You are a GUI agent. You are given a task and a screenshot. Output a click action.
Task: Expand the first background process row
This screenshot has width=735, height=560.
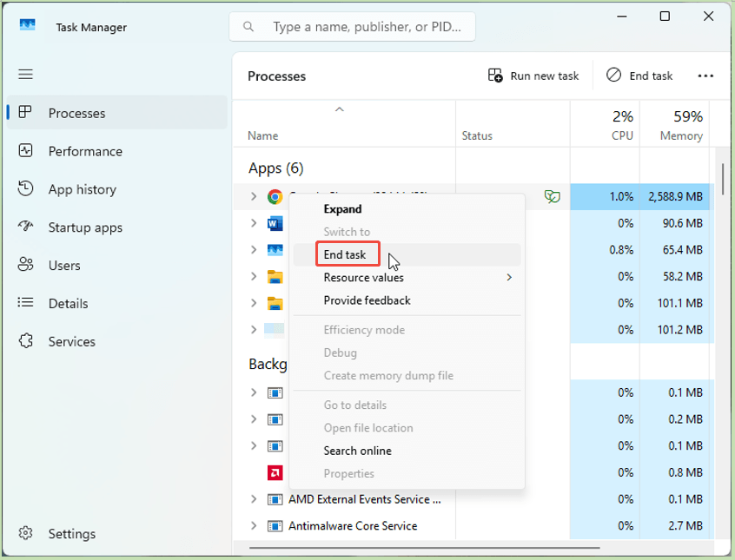(254, 392)
